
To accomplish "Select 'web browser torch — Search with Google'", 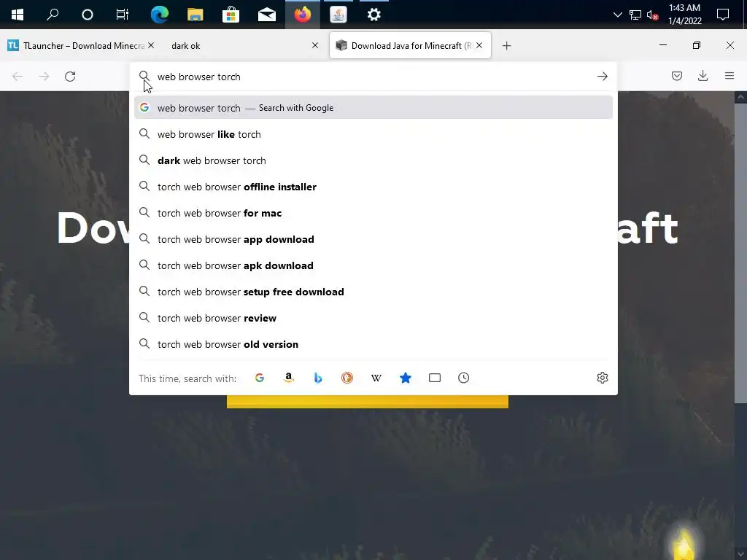I will [373, 108].
